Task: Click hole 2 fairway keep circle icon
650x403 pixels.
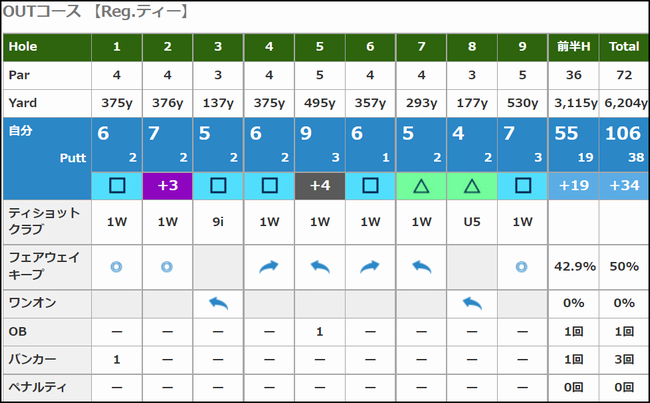Action: 167,267
